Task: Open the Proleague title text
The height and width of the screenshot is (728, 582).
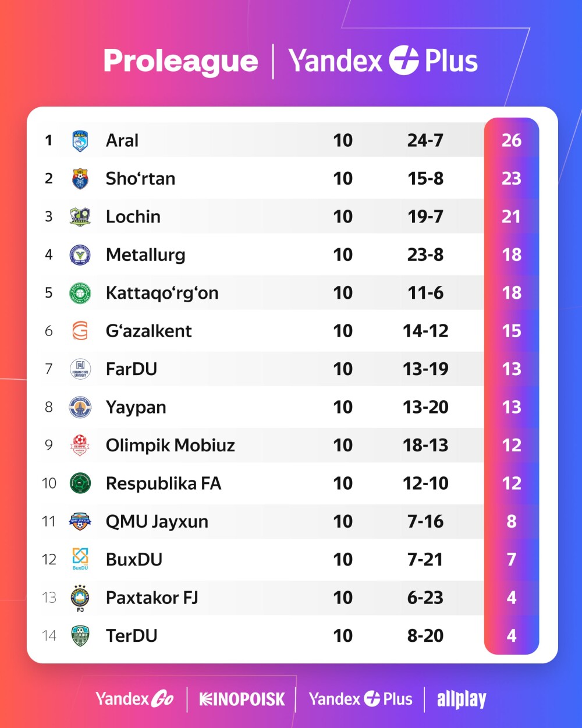Action: pyautogui.click(x=181, y=61)
